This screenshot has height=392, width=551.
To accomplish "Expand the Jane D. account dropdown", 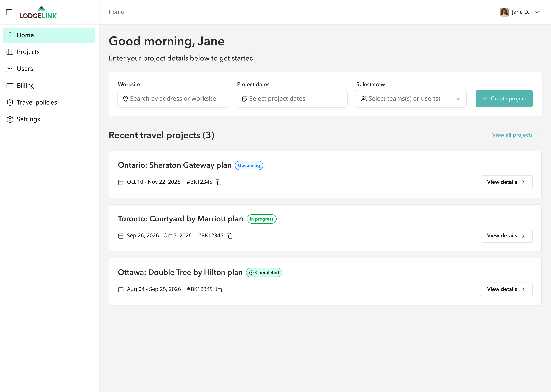I will coord(537,12).
